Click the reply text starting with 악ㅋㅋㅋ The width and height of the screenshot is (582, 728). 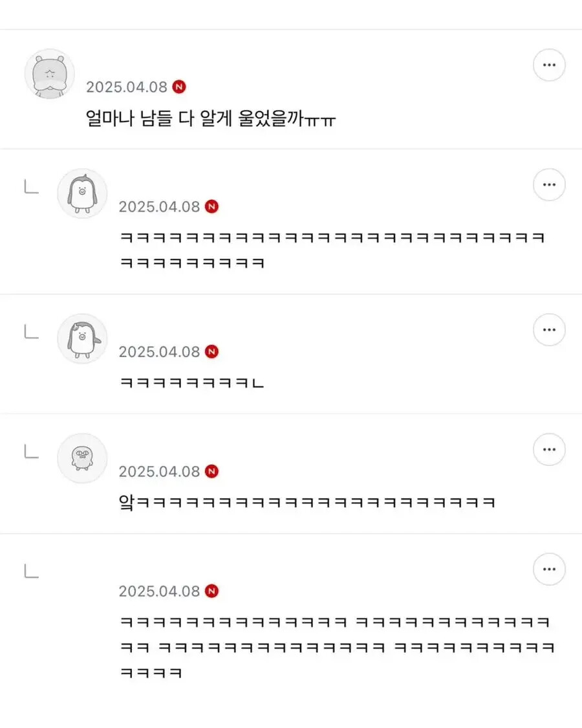(x=307, y=502)
